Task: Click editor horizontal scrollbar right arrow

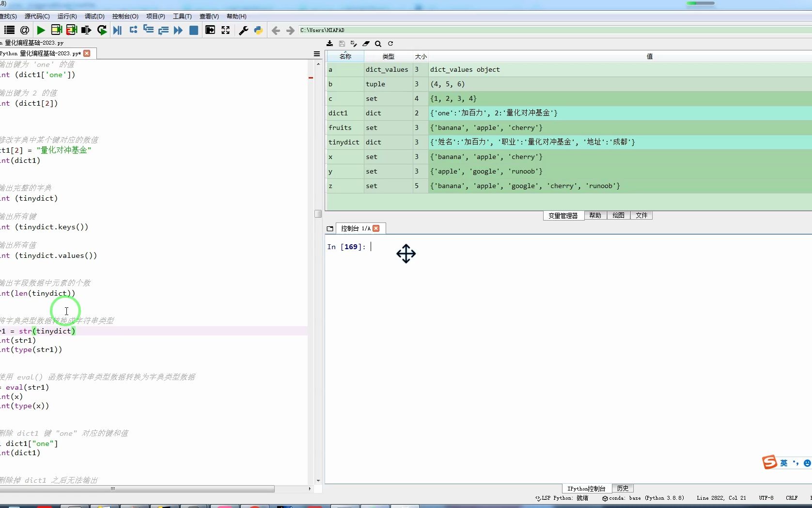Action: click(310, 489)
